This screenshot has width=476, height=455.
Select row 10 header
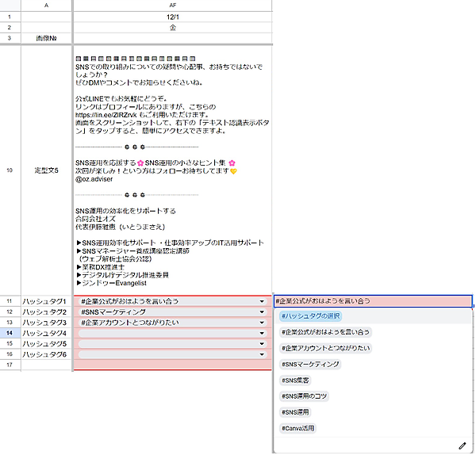[10, 170]
